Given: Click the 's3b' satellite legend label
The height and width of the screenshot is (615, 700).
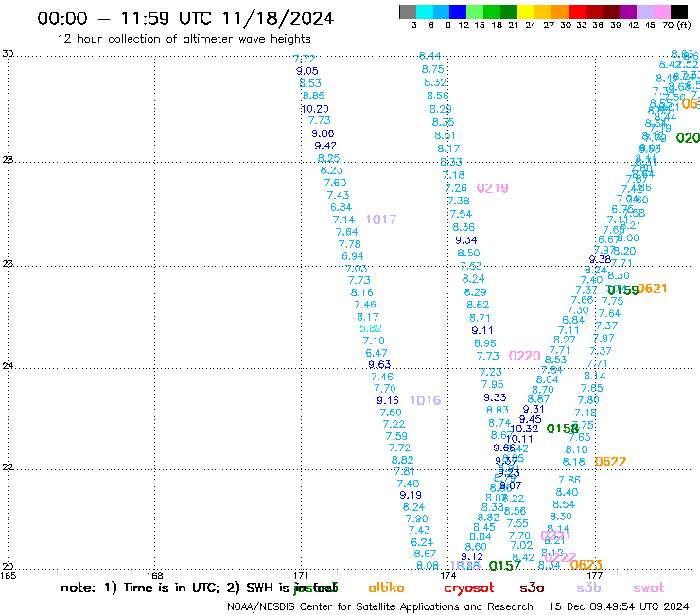Looking at the screenshot, I should click(x=588, y=588).
